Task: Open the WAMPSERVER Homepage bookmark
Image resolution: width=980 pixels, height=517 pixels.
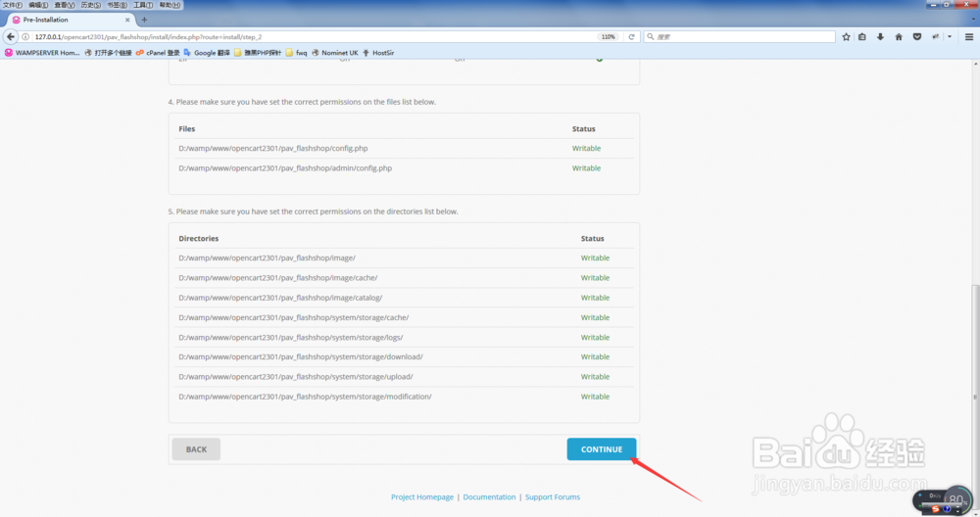Action: click(42, 53)
